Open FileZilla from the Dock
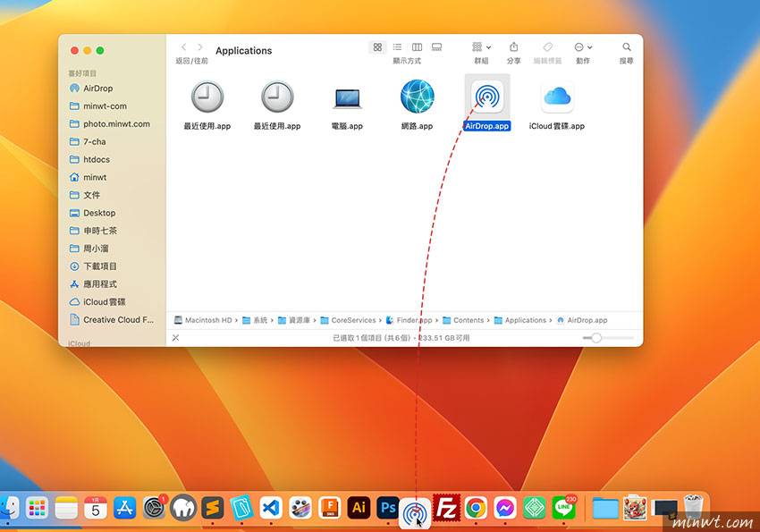Image resolution: width=760 pixels, height=532 pixels. click(x=445, y=508)
